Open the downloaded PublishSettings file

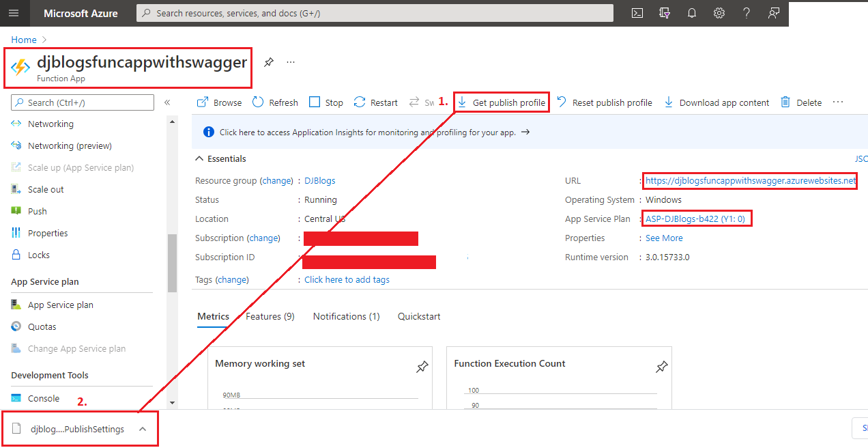coord(77,429)
